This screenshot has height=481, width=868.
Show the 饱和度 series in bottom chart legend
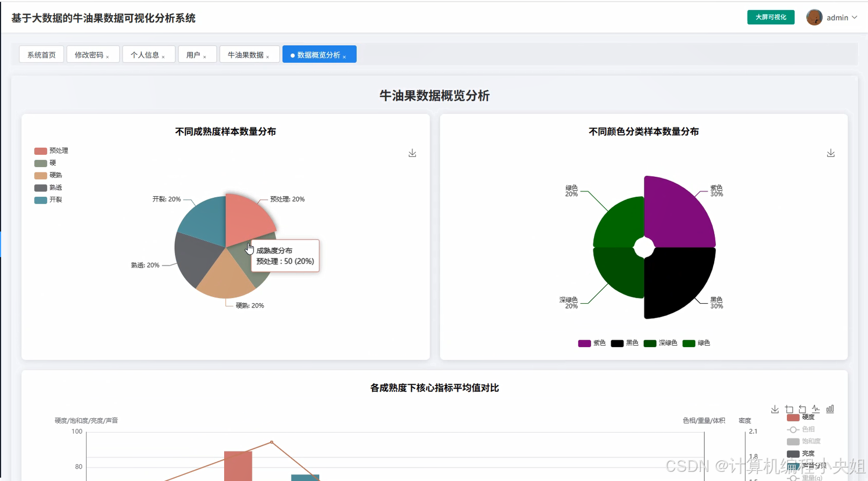pyautogui.click(x=804, y=441)
